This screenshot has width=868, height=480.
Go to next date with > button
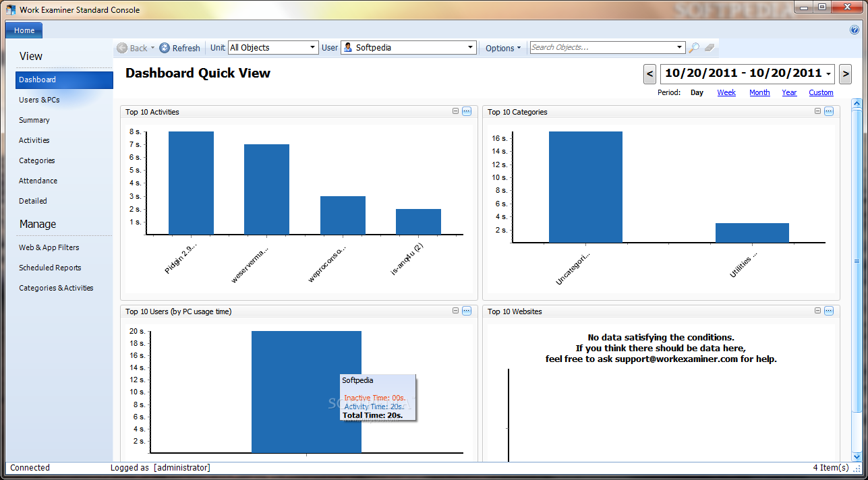(x=844, y=73)
